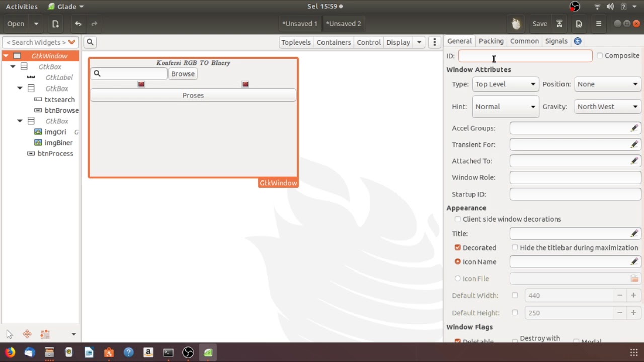The image size is (644, 362).
Task: Launch Firefox from the dock
Action: click(10, 352)
